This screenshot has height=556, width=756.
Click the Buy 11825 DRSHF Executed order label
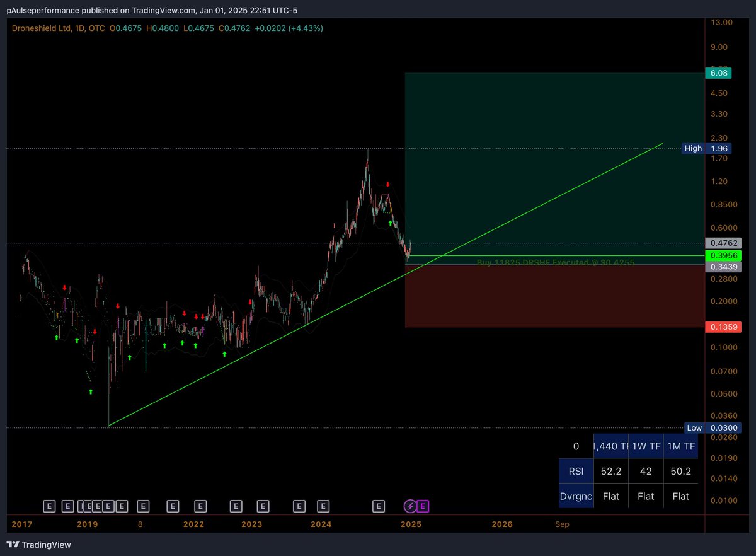(556, 262)
